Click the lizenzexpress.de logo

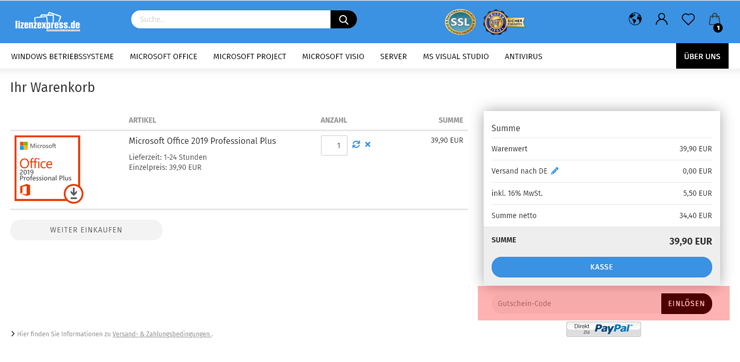point(48,22)
